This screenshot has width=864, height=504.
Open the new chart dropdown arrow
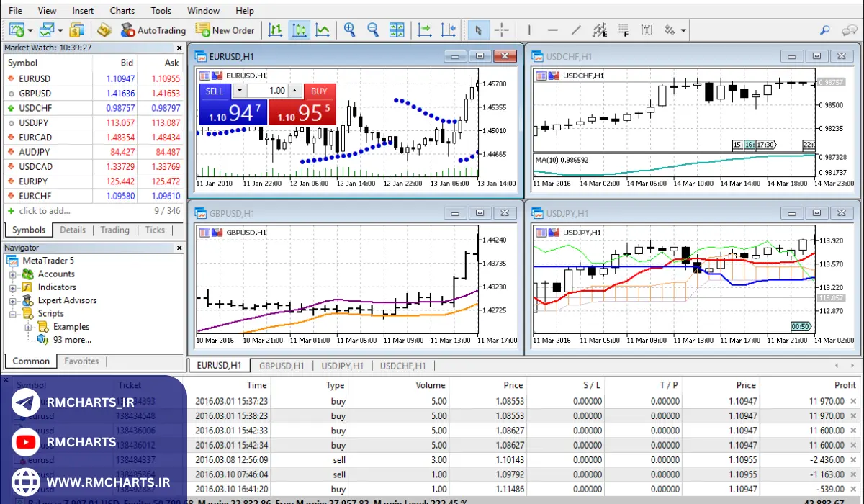[x=30, y=30]
